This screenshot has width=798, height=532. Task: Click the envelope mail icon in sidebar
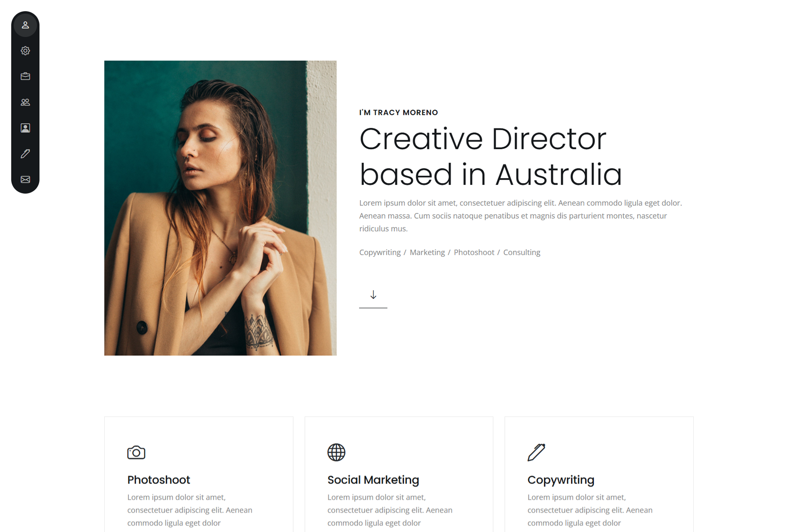pos(25,179)
